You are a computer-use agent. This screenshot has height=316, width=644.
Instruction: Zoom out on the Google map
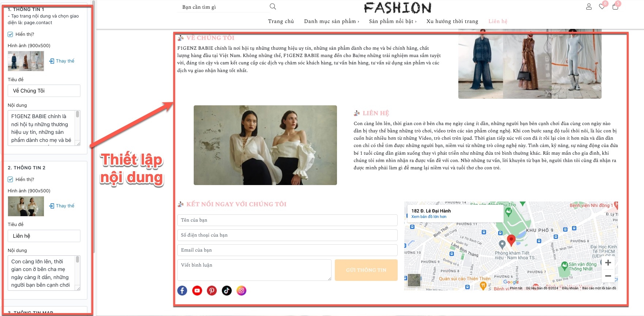tap(608, 276)
